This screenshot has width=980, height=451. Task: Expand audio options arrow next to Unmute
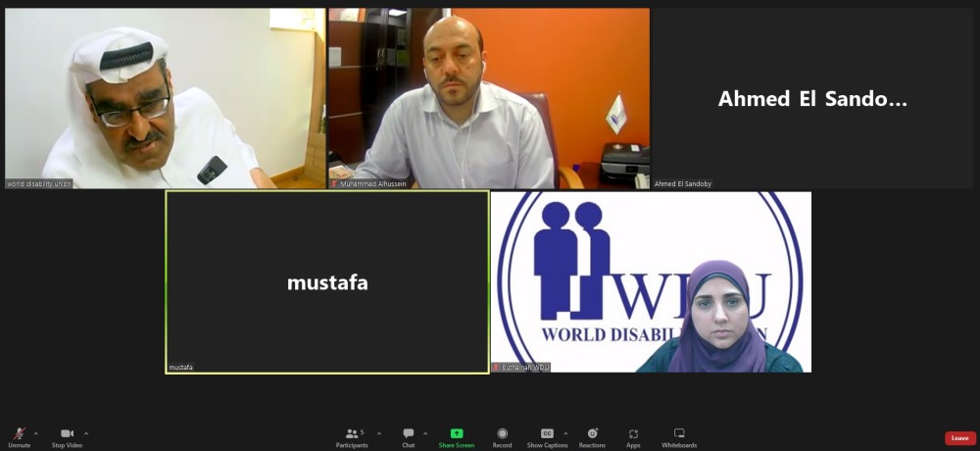coord(35,433)
